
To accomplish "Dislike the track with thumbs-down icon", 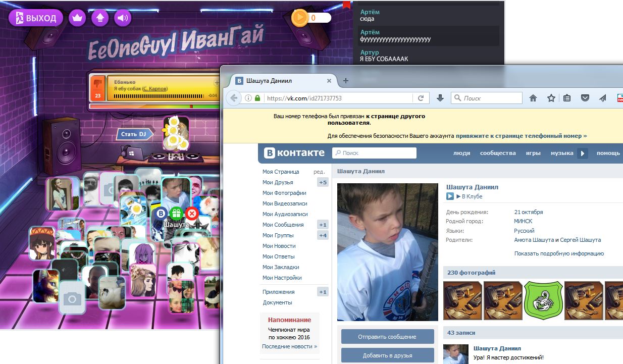I will click(x=97, y=84).
